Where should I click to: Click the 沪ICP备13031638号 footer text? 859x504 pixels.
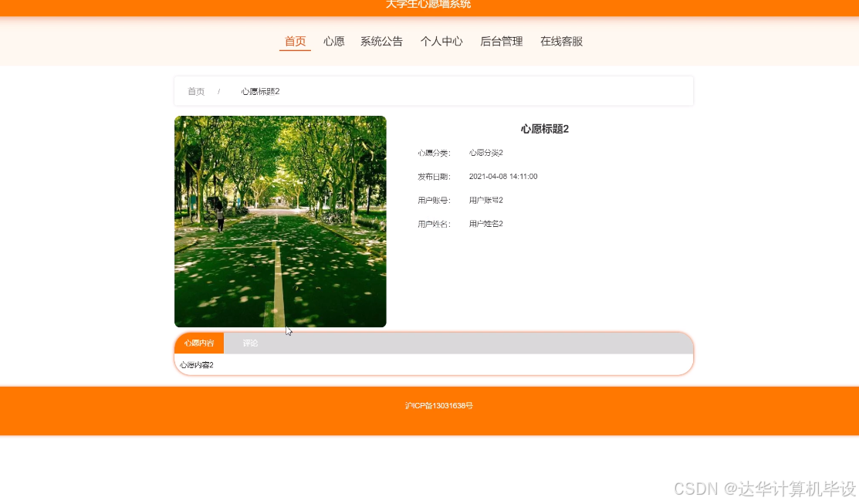[x=439, y=406]
